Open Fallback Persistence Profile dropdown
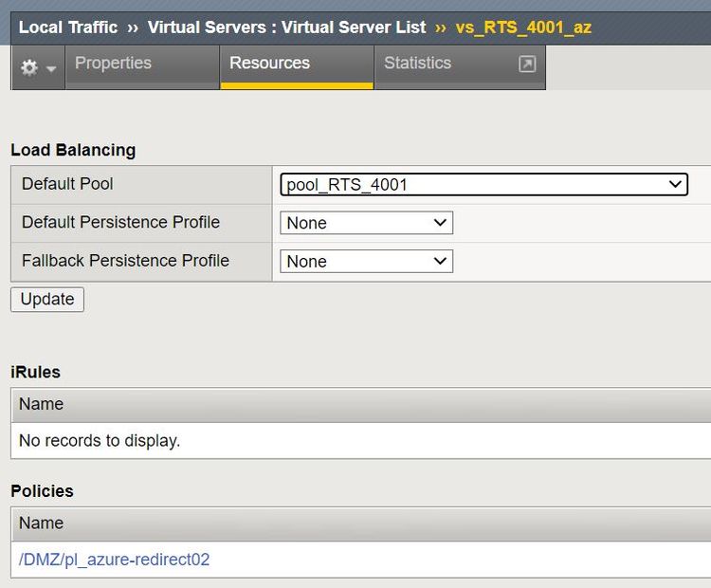The image size is (711, 588). pyautogui.click(x=366, y=262)
